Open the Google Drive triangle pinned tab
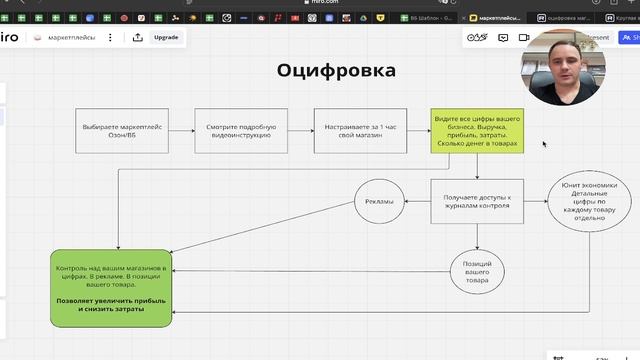This screenshot has width=640, height=360. [363, 18]
